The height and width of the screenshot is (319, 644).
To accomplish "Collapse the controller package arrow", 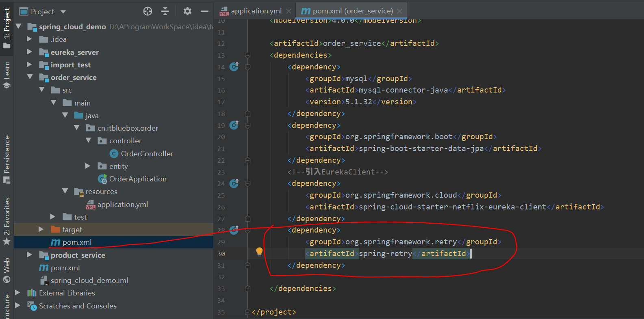I will click(x=89, y=140).
